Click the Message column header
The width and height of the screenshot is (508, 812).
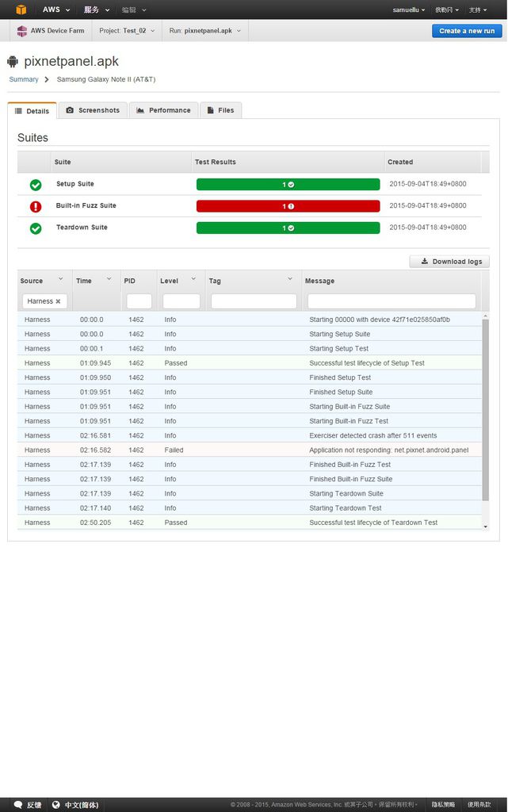click(319, 281)
